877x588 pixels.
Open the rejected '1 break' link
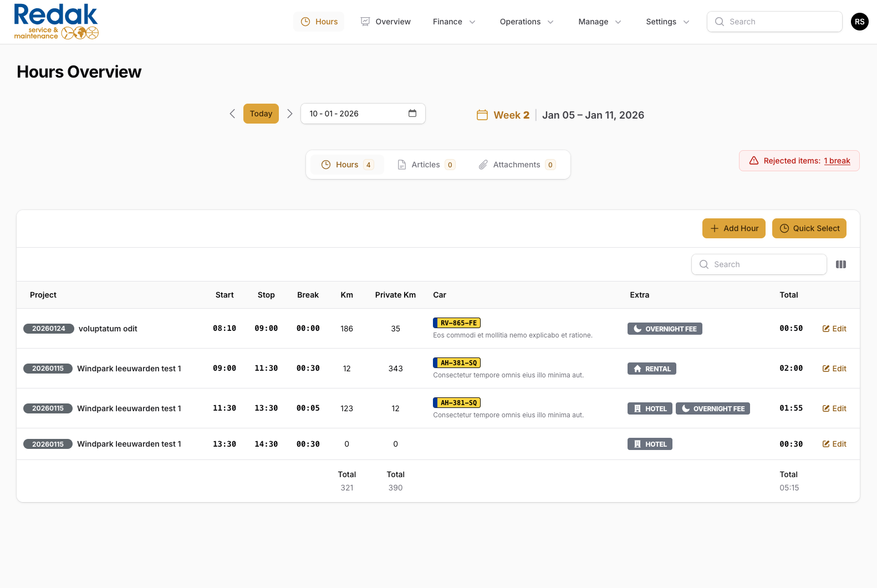(x=837, y=161)
